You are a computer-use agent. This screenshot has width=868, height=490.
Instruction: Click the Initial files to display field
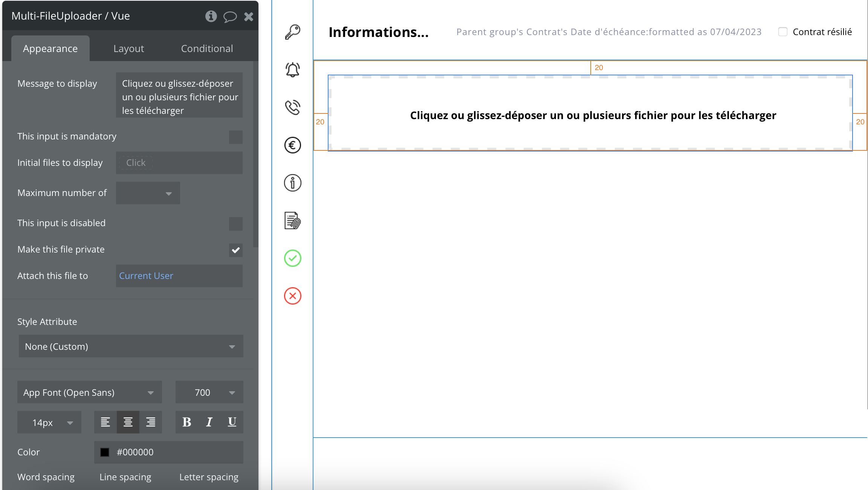(x=179, y=162)
